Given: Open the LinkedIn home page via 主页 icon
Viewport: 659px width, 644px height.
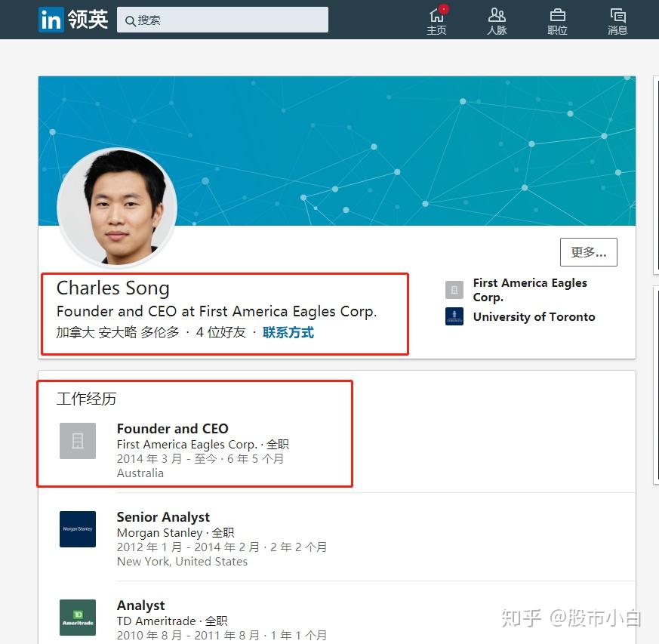Looking at the screenshot, I should click(x=436, y=20).
